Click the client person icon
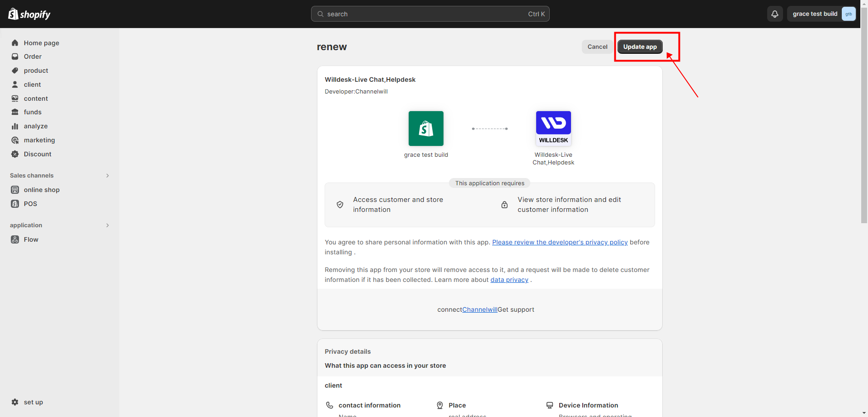 coord(15,84)
